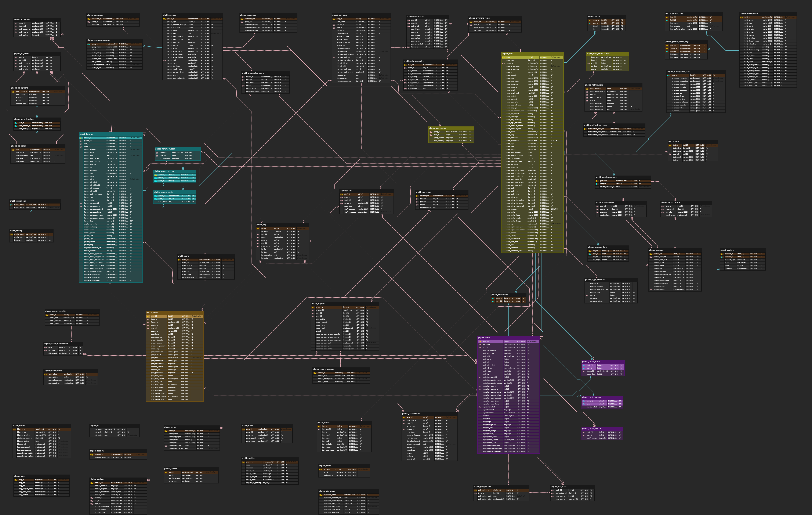Click the warning_id key icon in phpbb_warnings
The width and height of the screenshot is (812, 515).
coord(417,196)
